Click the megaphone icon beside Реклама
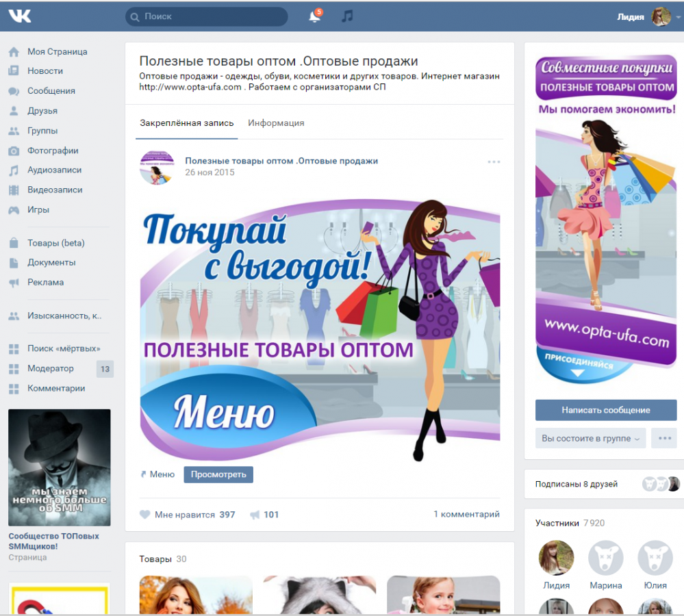 (x=14, y=283)
